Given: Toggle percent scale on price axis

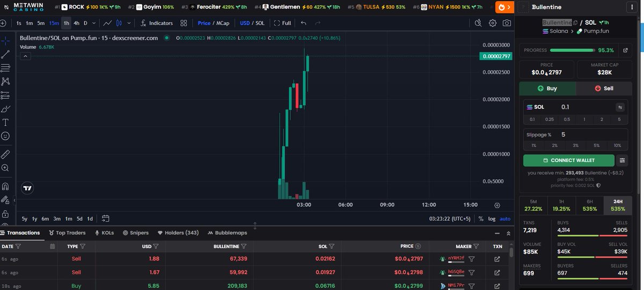Looking at the screenshot, I should [x=481, y=219].
